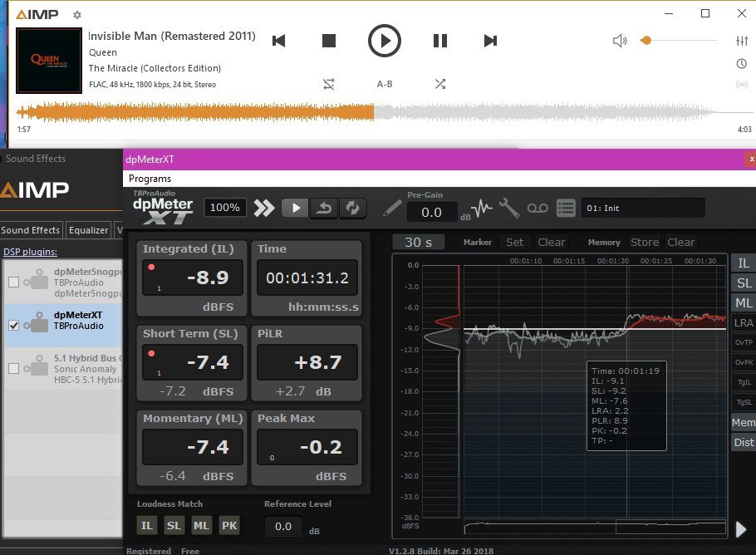
Task: Toggle repeat mode icon in AIMP
Action: coord(329,85)
